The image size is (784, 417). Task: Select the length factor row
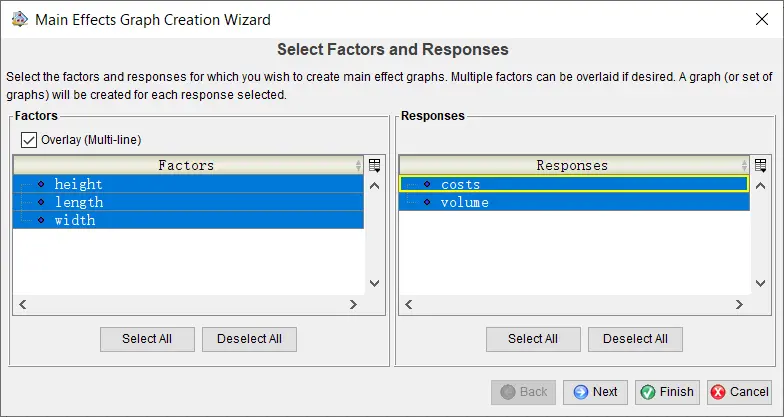(79, 202)
